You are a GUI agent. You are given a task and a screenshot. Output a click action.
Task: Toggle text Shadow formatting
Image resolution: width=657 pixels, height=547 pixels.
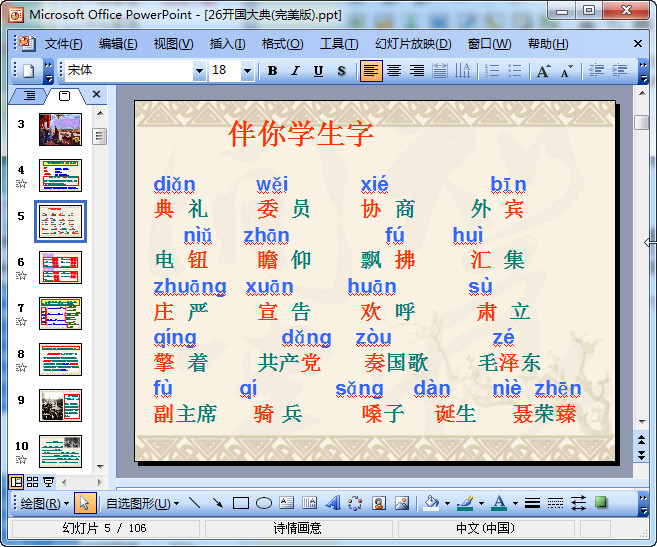pyautogui.click(x=341, y=70)
